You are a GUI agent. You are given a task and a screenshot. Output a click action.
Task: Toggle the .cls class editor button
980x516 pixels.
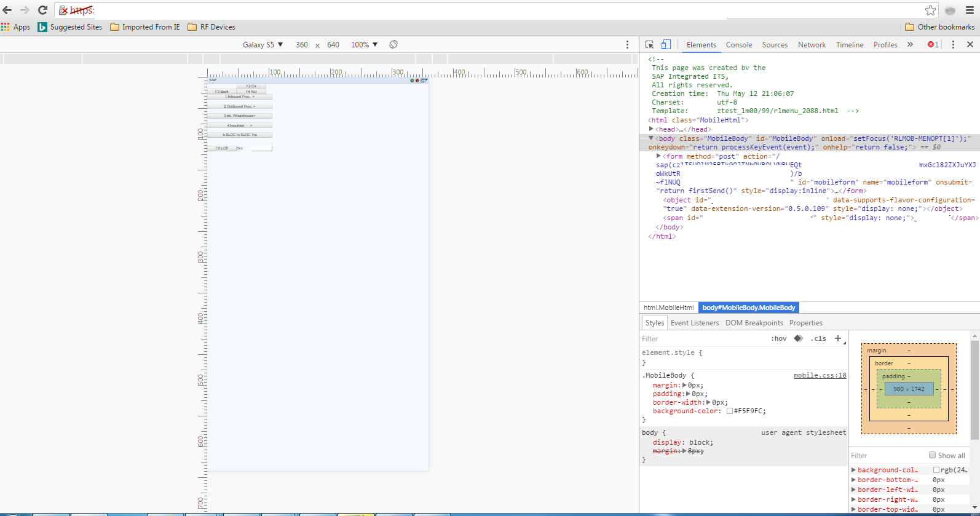click(x=818, y=339)
